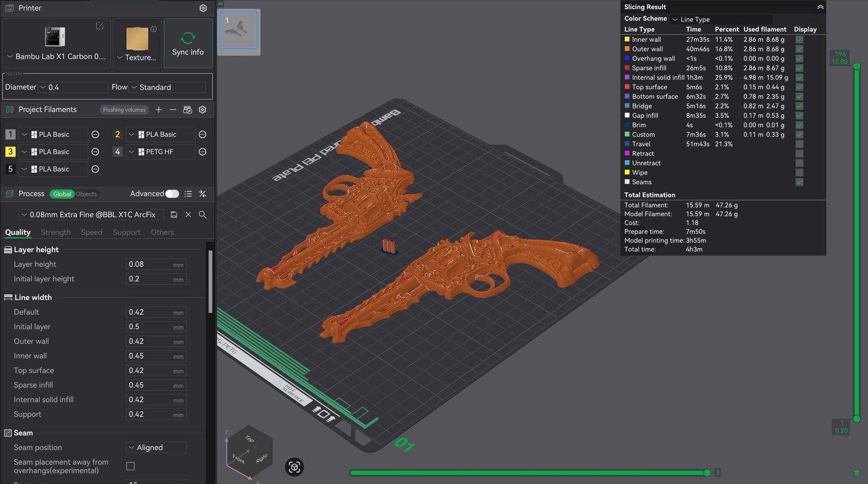Open the AMS filament sync icon
868x484 pixels.
tap(187, 110)
